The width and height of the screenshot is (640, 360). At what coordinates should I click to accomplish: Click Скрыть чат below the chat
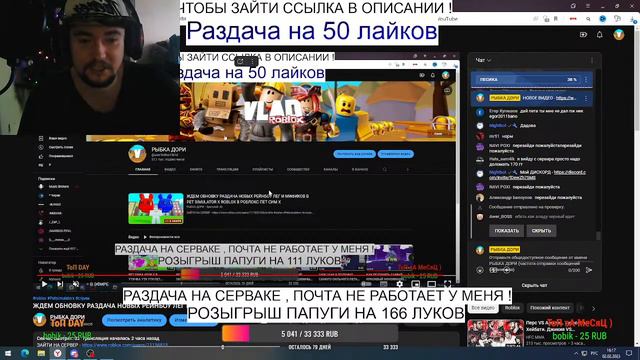[534, 285]
